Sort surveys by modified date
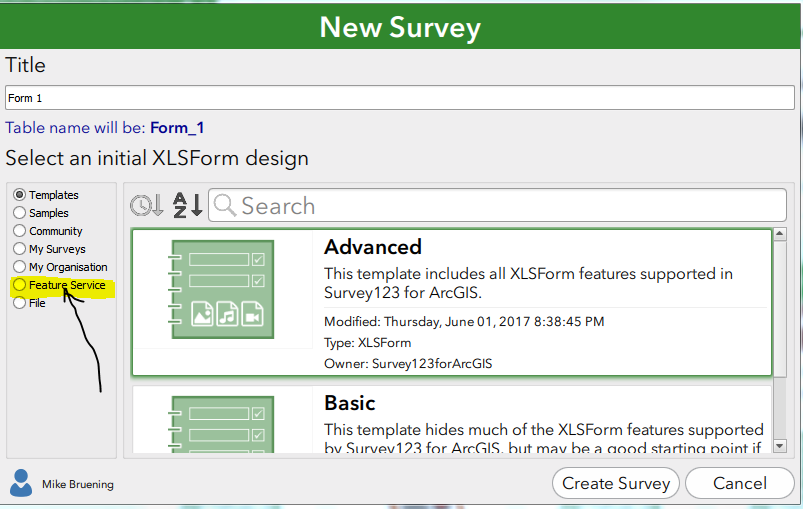The image size is (803, 509). point(146,206)
